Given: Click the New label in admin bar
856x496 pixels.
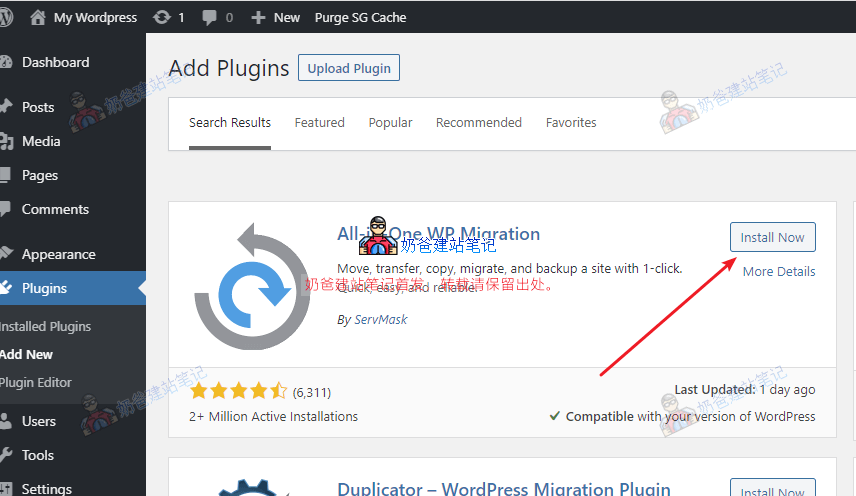Looking at the screenshot, I should point(287,17).
